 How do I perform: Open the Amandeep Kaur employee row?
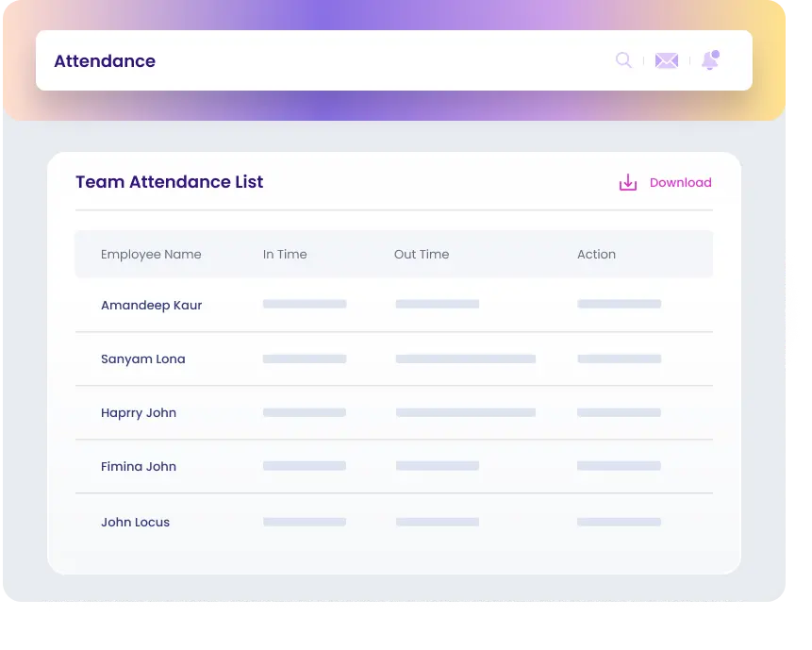[x=151, y=306]
